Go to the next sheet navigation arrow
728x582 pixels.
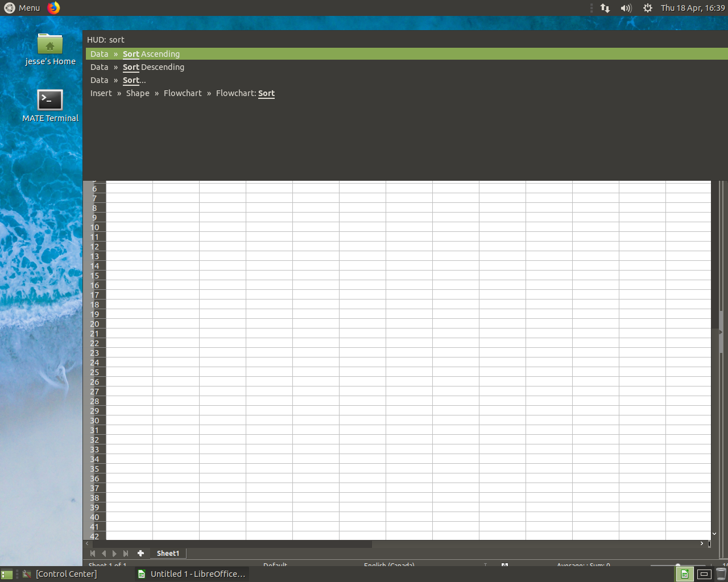(114, 554)
